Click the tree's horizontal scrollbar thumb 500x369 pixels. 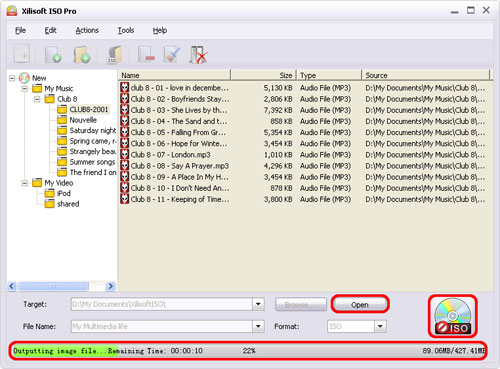point(54,286)
